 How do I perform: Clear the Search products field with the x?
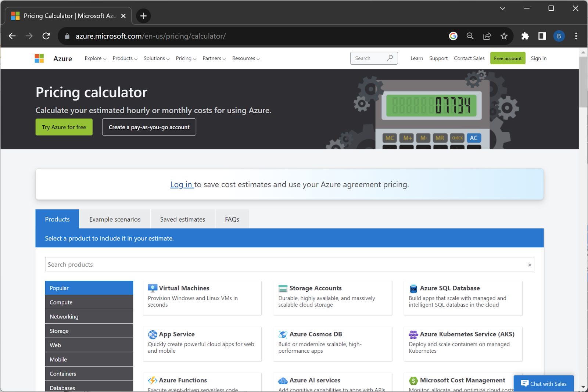529,264
